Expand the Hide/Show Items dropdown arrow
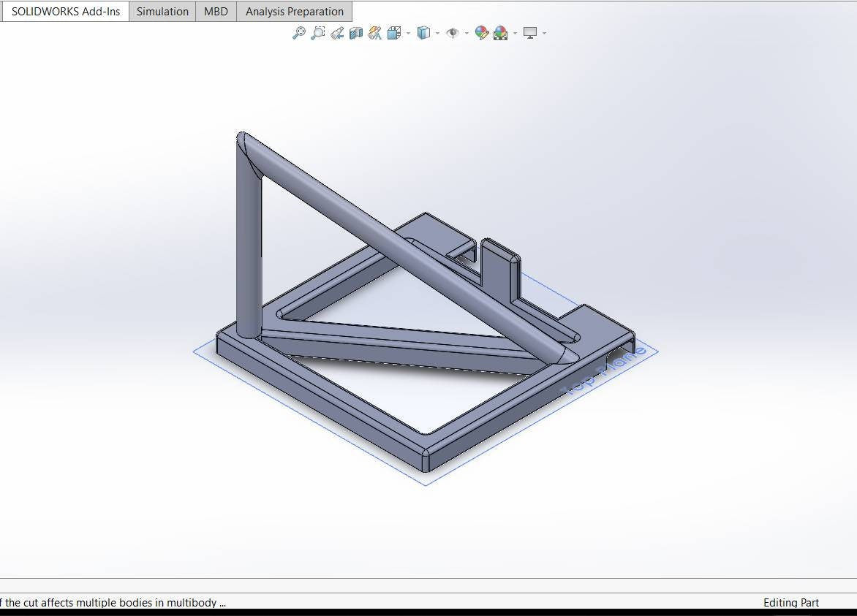Viewport: 857px width, 616px height. point(467,34)
